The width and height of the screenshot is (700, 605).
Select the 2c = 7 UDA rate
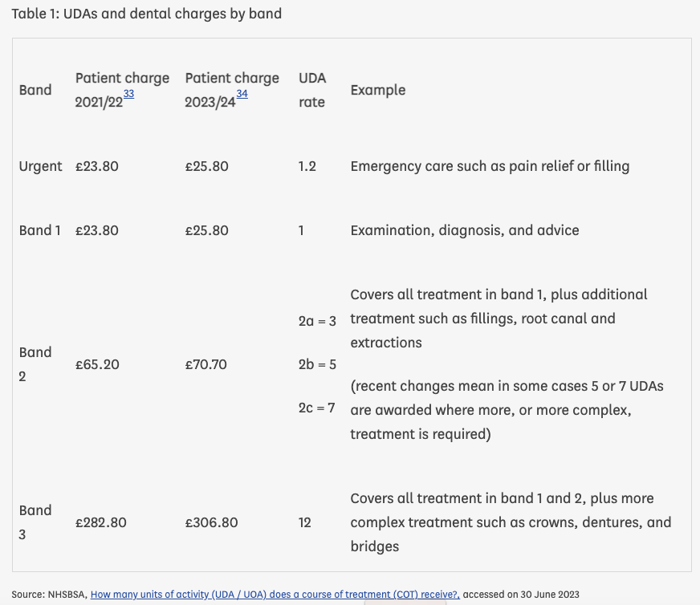point(317,408)
